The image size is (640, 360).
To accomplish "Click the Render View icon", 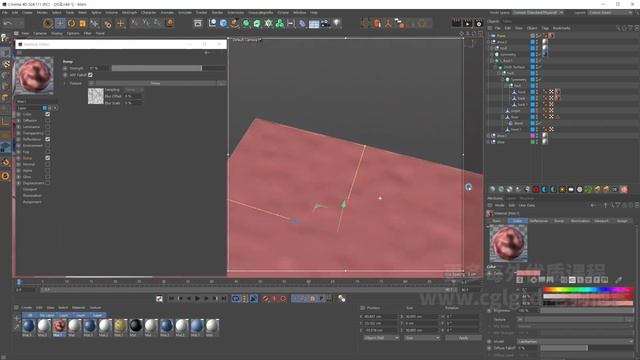I will pyautogui.click(x=456, y=23).
